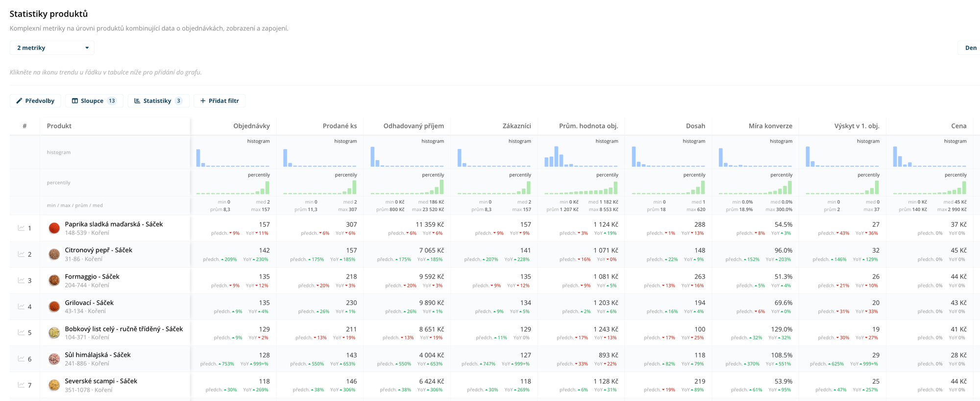Open the 2 metriky dropdown
This screenshot has height=401, width=980.
pyautogui.click(x=52, y=47)
